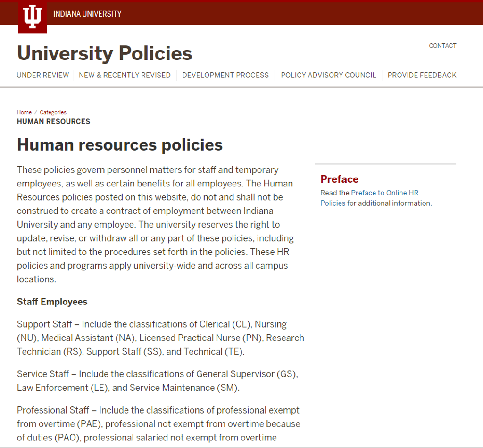Open the Categories breadcrumb link
Image resolution: width=483 pixels, height=448 pixels.
[53, 112]
